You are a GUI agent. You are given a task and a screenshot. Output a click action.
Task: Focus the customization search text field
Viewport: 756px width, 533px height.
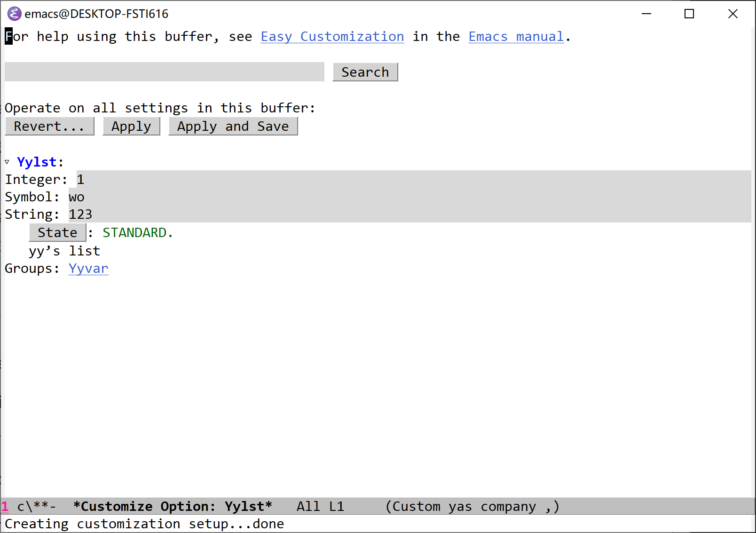click(164, 72)
